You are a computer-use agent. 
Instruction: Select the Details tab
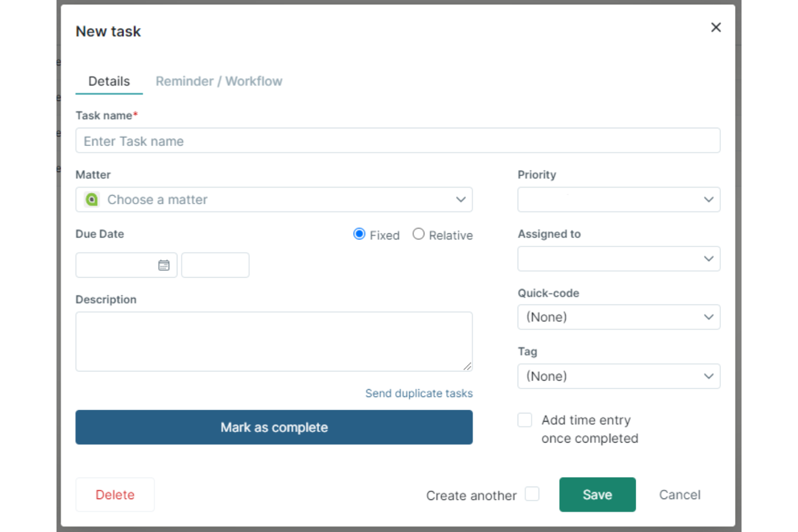109,81
